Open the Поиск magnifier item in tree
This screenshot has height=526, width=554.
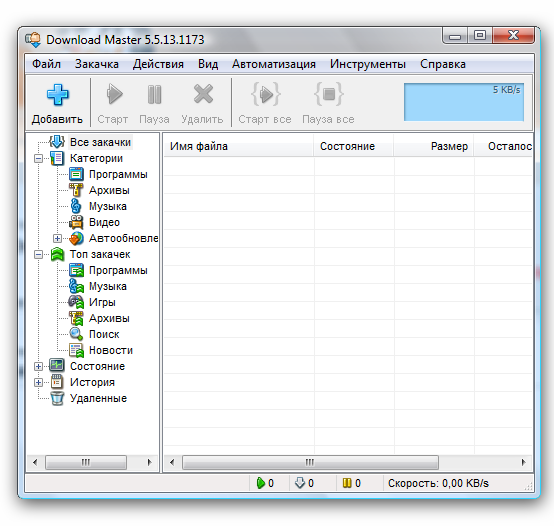point(94,334)
